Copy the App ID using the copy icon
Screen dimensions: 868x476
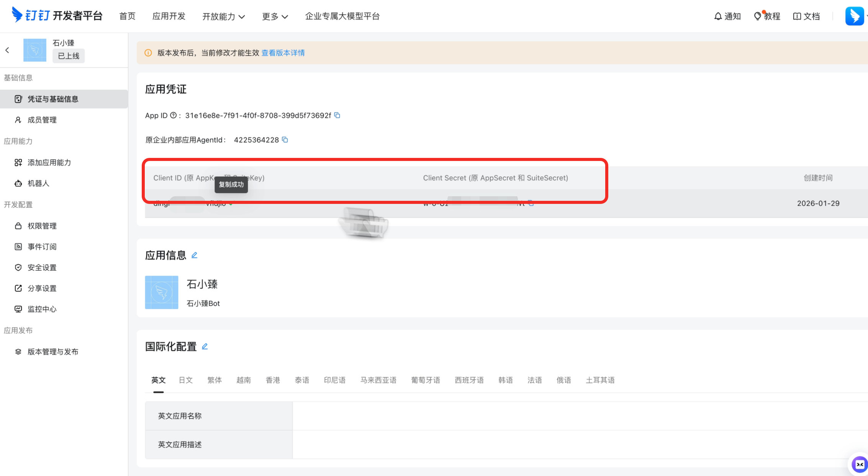pyautogui.click(x=337, y=115)
